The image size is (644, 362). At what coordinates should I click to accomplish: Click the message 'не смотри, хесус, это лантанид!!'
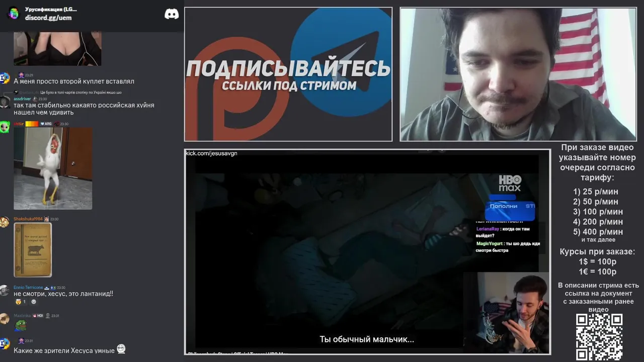click(63, 294)
